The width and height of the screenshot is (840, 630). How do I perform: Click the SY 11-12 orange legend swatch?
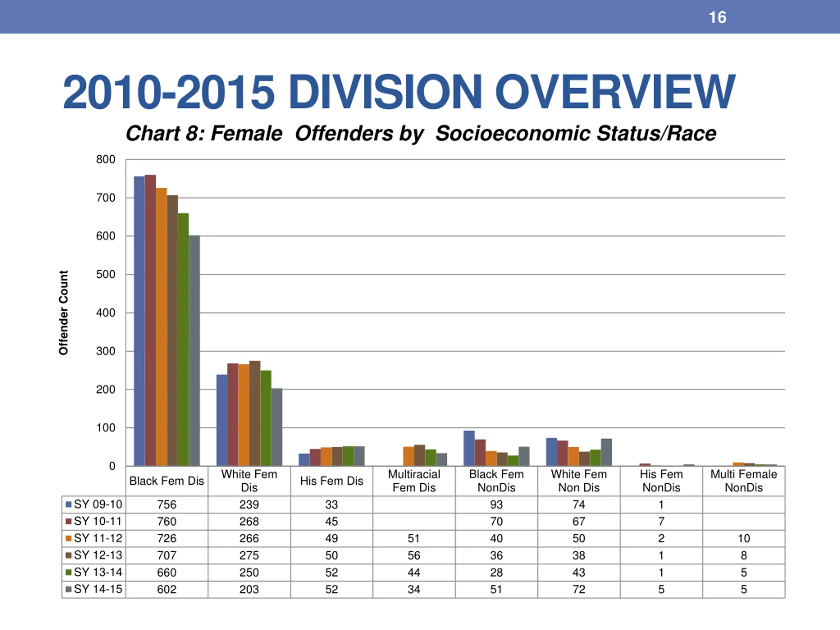[x=69, y=538]
